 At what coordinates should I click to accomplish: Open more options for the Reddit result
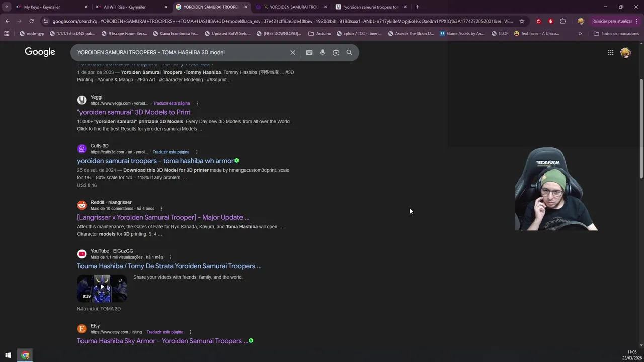[x=162, y=208]
